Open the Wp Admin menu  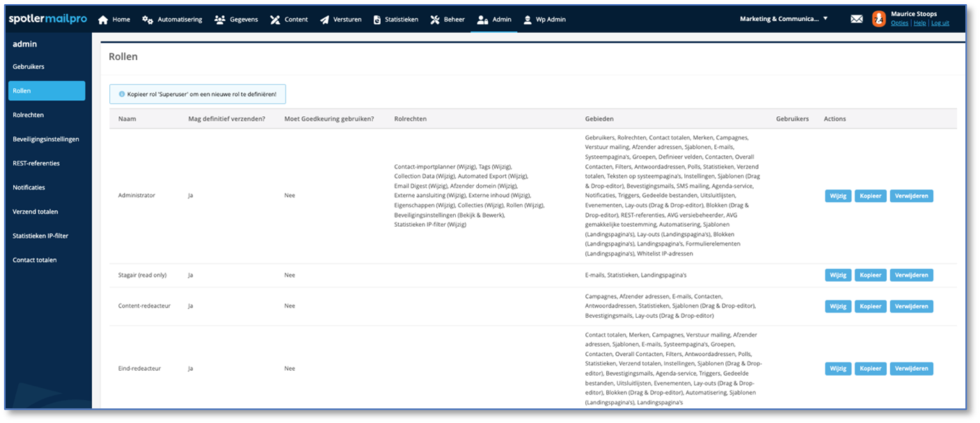point(544,19)
